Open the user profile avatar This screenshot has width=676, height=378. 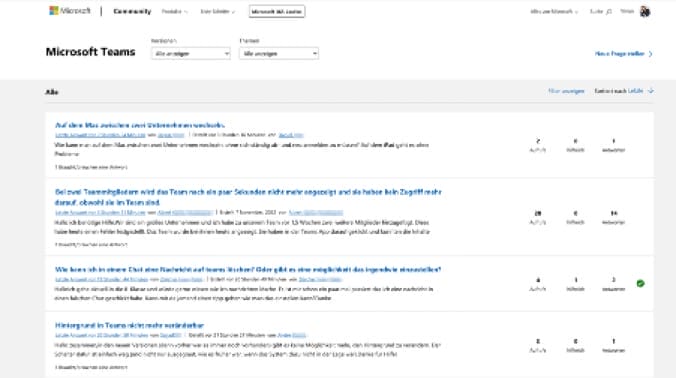[645, 12]
